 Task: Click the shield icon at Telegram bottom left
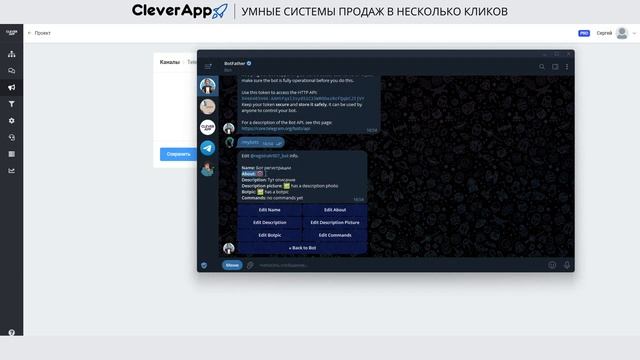(x=204, y=265)
